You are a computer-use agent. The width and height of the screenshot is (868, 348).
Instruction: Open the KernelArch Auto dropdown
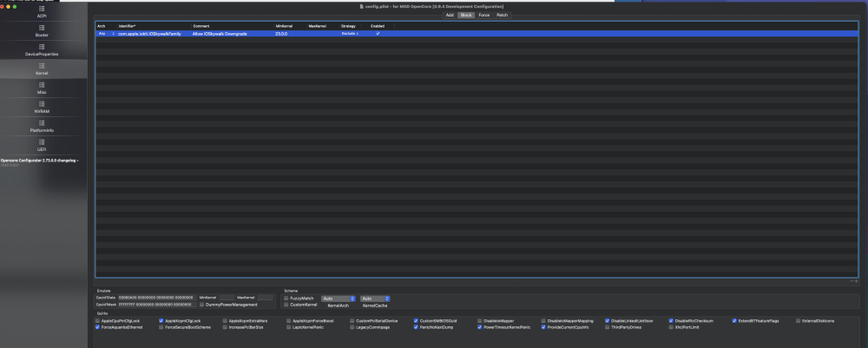339,299
